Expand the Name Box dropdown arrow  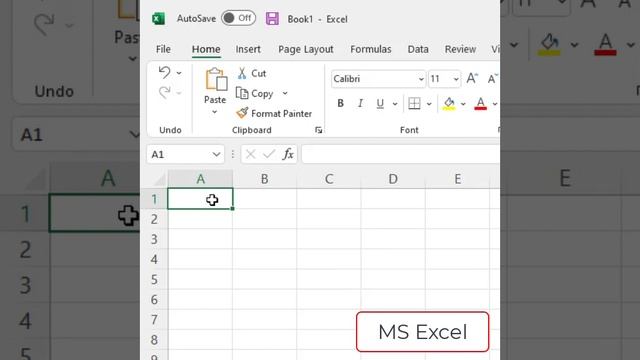point(216,154)
